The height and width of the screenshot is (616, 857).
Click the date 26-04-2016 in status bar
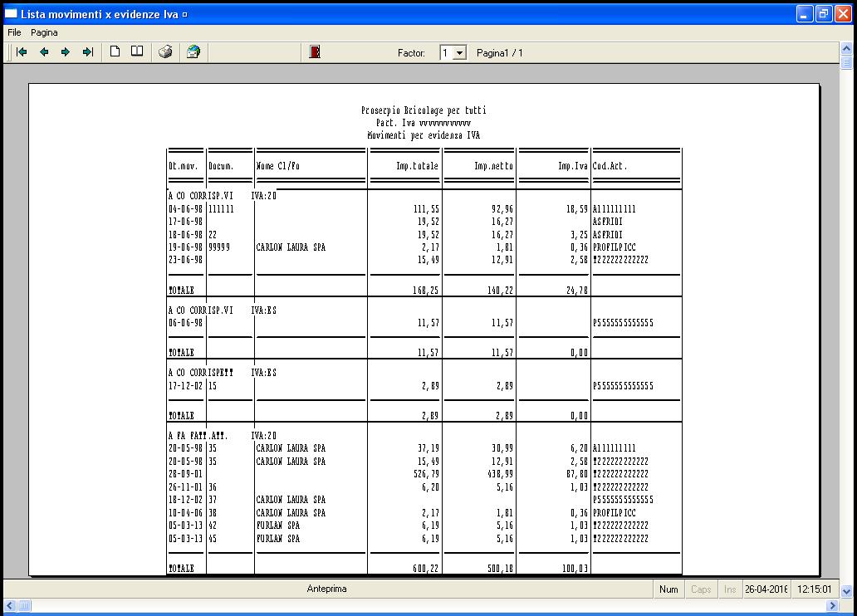tap(766, 589)
